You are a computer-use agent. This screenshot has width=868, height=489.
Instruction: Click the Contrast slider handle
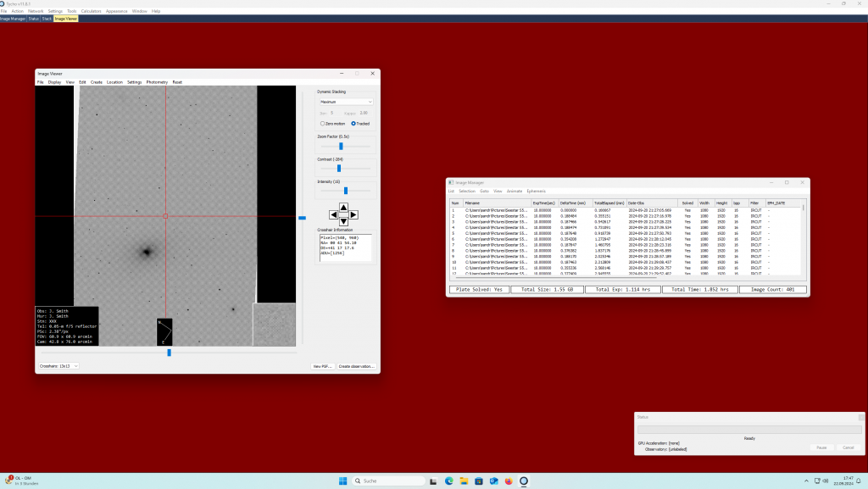coord(338,168)
